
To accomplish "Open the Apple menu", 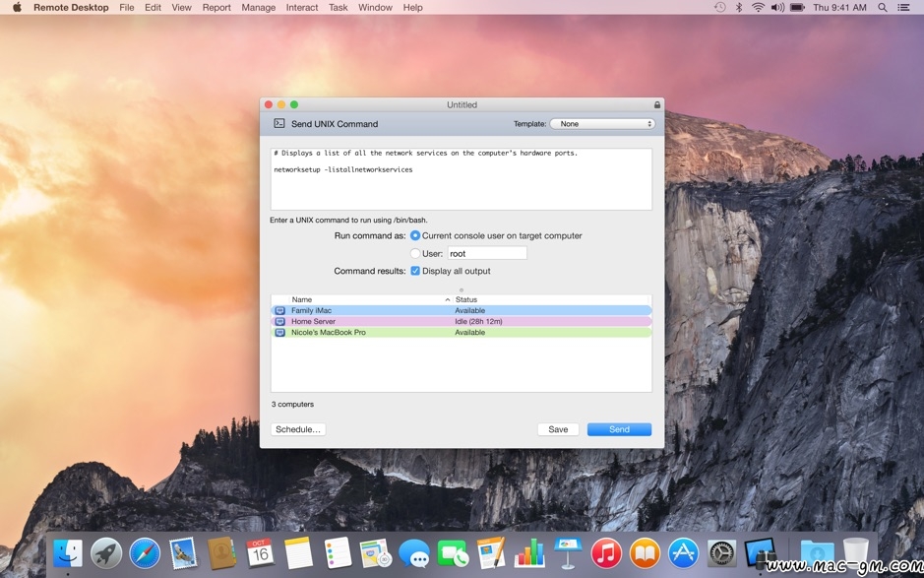I will pos(17,7).
